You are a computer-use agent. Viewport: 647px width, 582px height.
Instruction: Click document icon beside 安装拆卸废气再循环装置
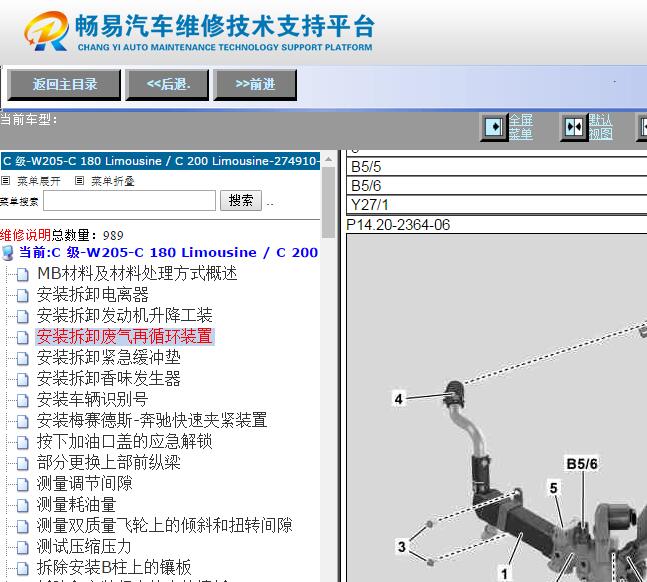[x=23, y=337]
